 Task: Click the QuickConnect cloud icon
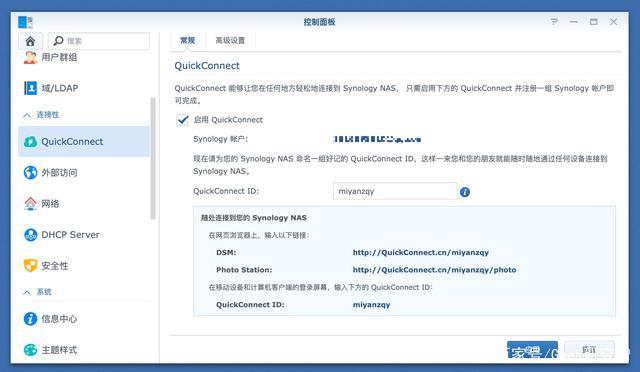click(31, 142)
